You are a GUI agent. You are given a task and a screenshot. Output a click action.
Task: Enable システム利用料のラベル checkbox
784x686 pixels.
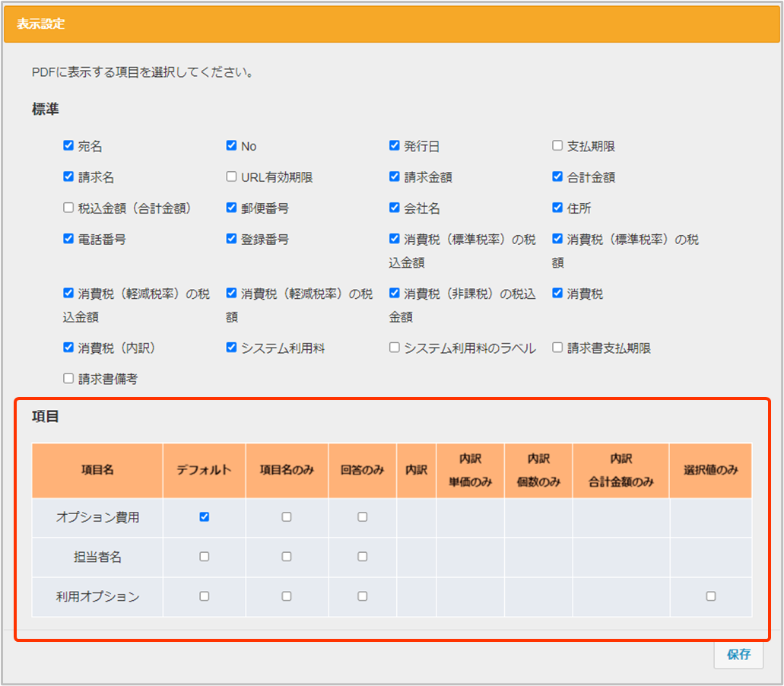coord(394,348)
